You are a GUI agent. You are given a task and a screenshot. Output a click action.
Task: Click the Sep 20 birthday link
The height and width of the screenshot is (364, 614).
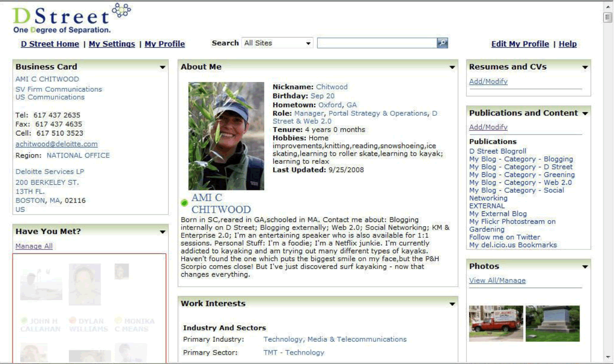tap(322, 96)
